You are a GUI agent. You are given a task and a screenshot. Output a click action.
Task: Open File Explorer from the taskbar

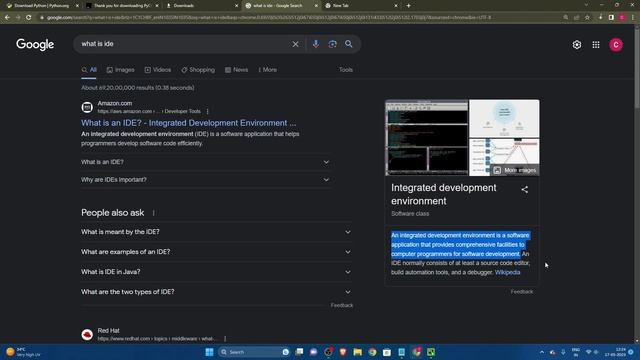358,352
